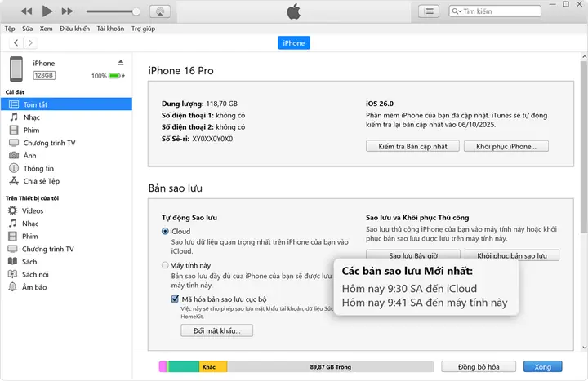Click the iOS 26.0 version text

(380, 104)
